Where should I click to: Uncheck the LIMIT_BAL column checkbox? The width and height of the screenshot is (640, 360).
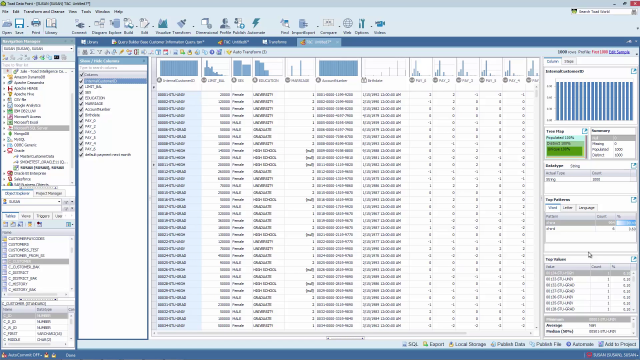(82, 87)
